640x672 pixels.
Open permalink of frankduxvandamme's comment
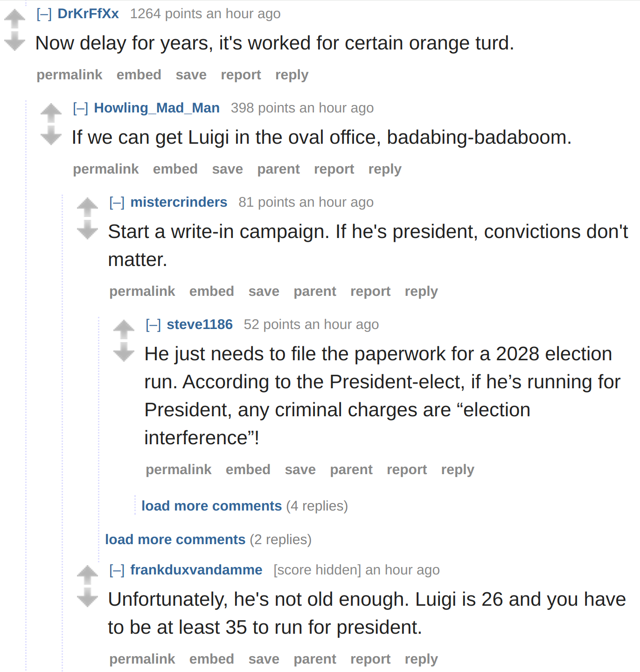[x=142, y=659]
